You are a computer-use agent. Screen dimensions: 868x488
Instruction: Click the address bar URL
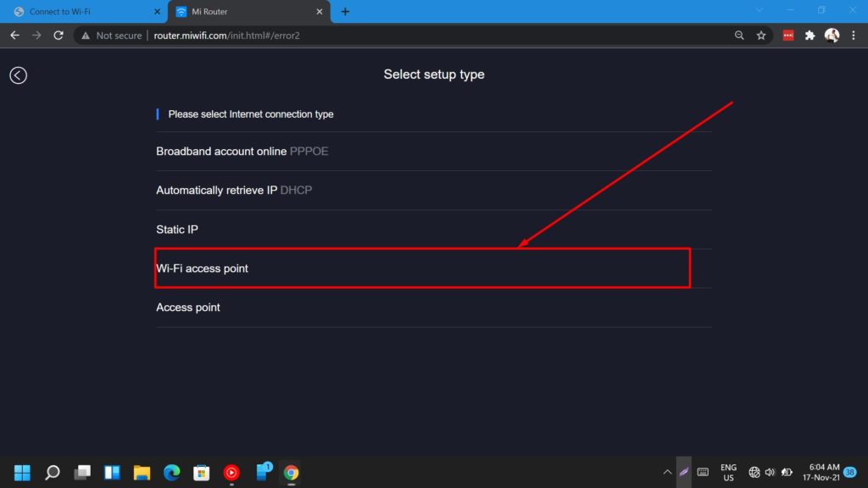[227, 36]
